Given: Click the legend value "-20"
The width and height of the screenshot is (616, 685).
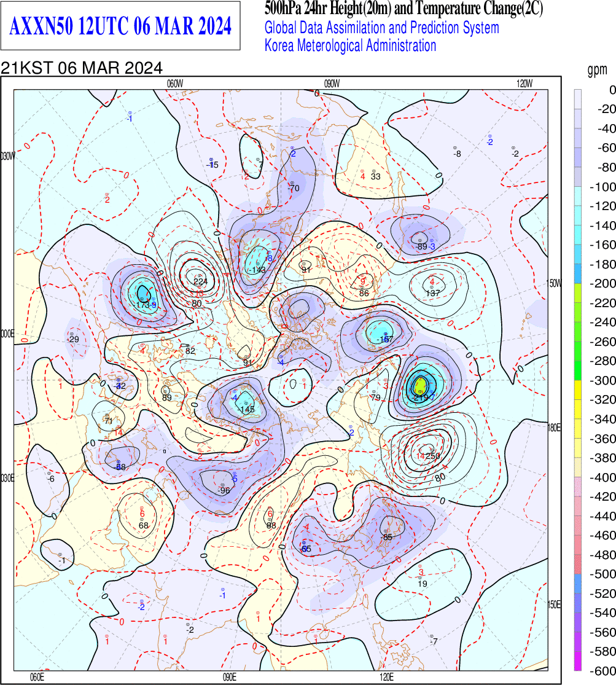Looking at the screenshot, I should (x=606, y=109).
